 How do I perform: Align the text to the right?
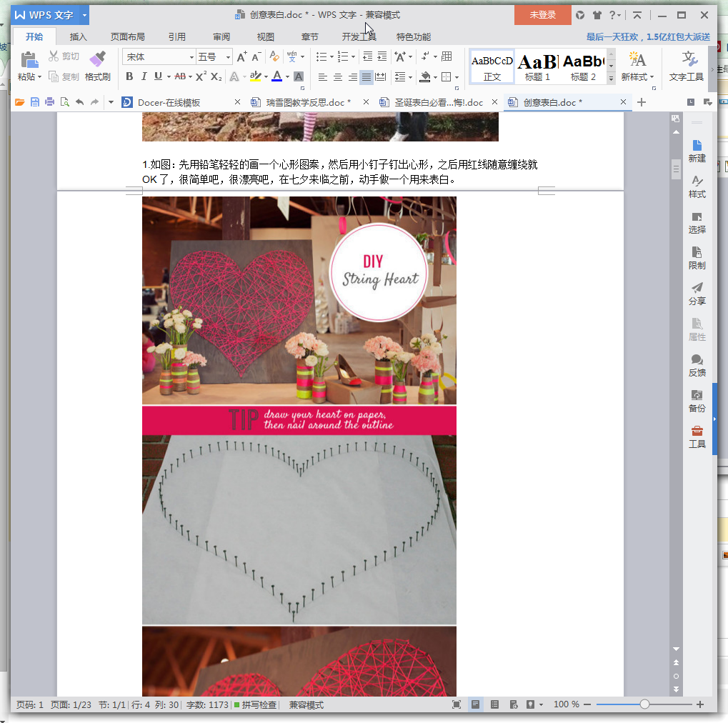coord(352,77)
